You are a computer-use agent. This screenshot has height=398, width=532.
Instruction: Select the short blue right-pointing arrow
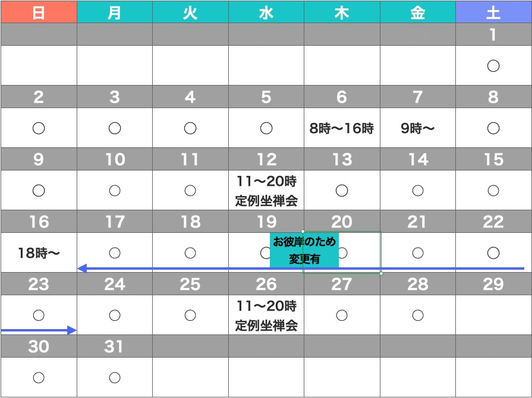pos(39,330)
